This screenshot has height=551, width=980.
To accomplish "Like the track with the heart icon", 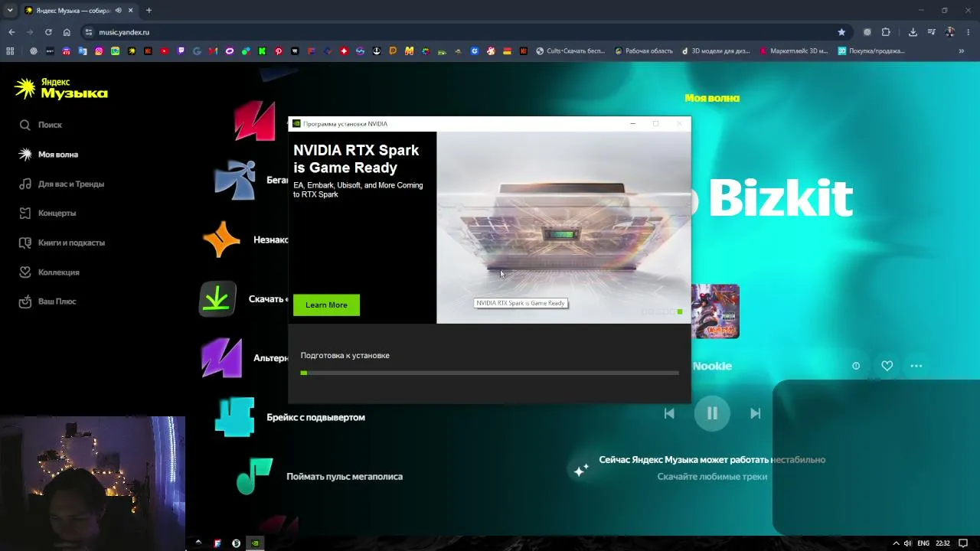I will 887,366.
